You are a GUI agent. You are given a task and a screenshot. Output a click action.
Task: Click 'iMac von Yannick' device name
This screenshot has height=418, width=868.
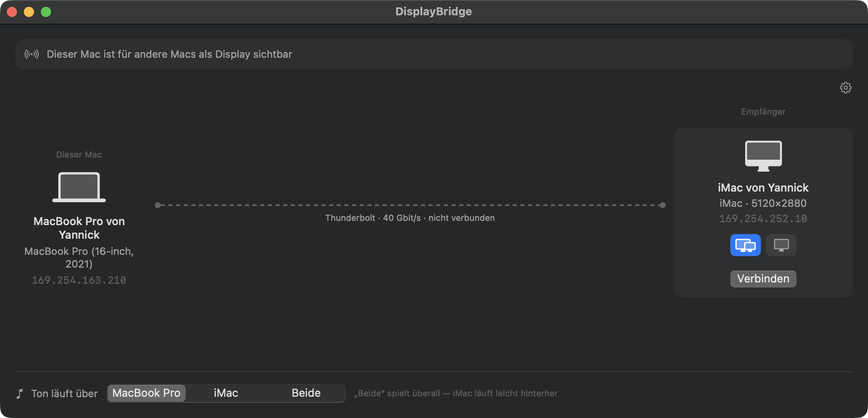tap(763, 188)
